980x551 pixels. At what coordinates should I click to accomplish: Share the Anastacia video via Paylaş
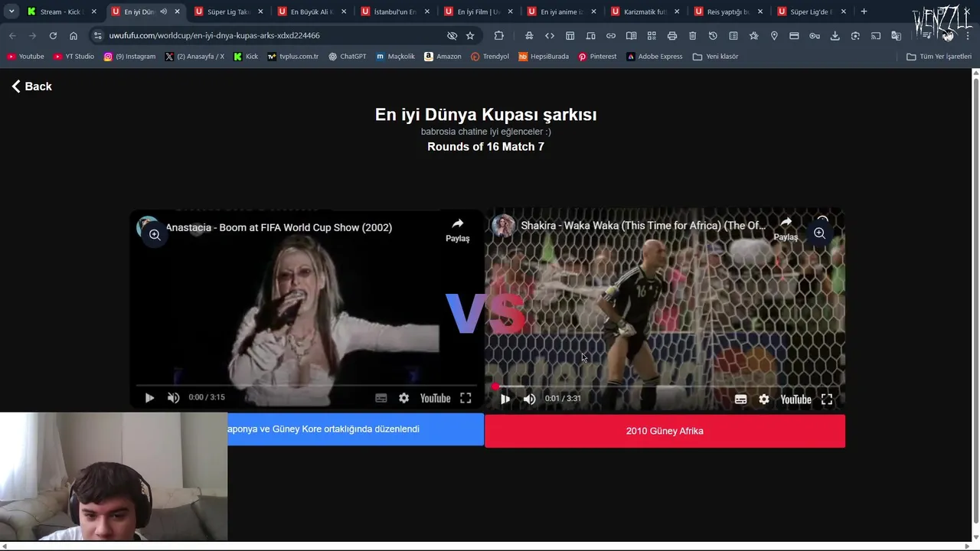[457, 230]
